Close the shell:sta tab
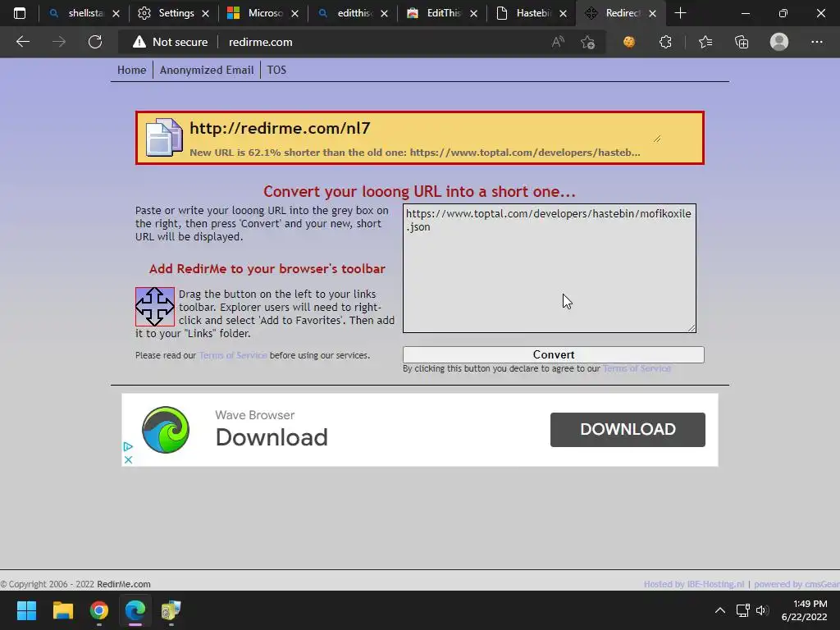The height and width of the screenshot is (630, 840). tap(116, 14)
